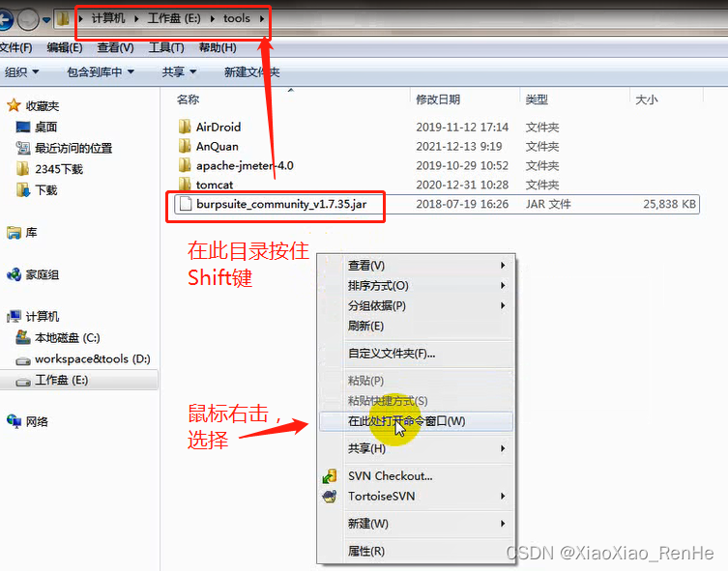The height and width of the screenshot is (571, 728).
Task: Choose 属性(R) in context menu
Action: coord(416,551)
